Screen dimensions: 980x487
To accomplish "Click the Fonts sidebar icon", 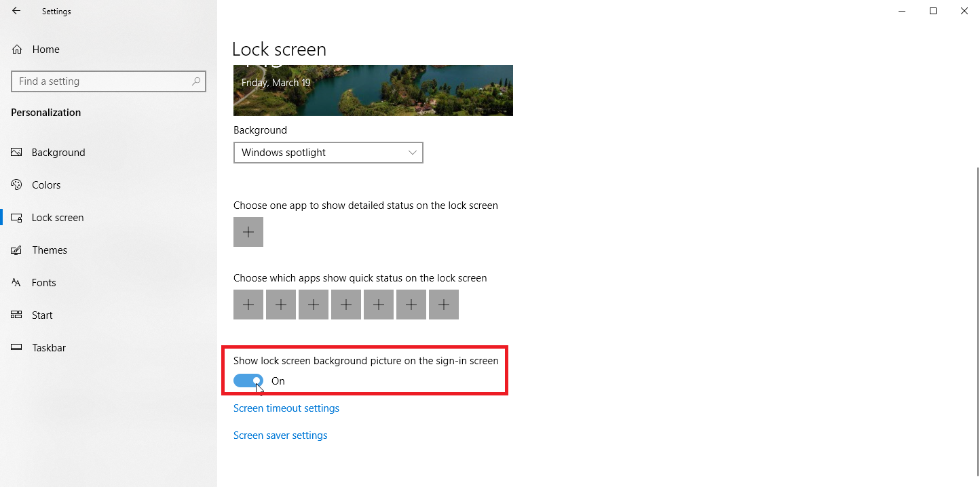I will [x=17, y=283].
